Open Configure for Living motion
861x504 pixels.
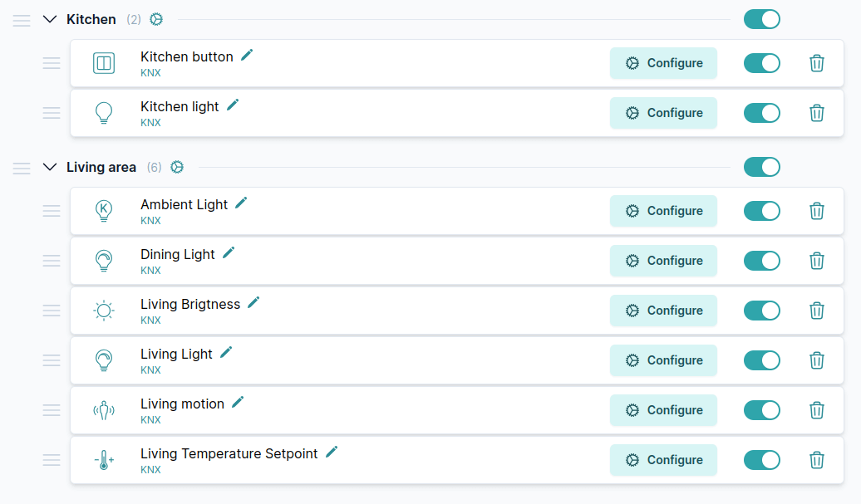tap(663, 410)
